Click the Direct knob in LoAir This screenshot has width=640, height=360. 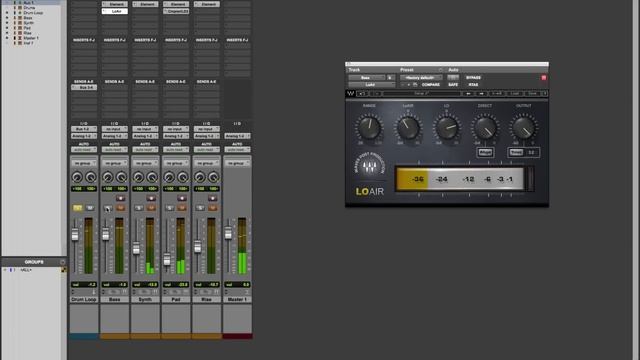click(x=485, y=128)
